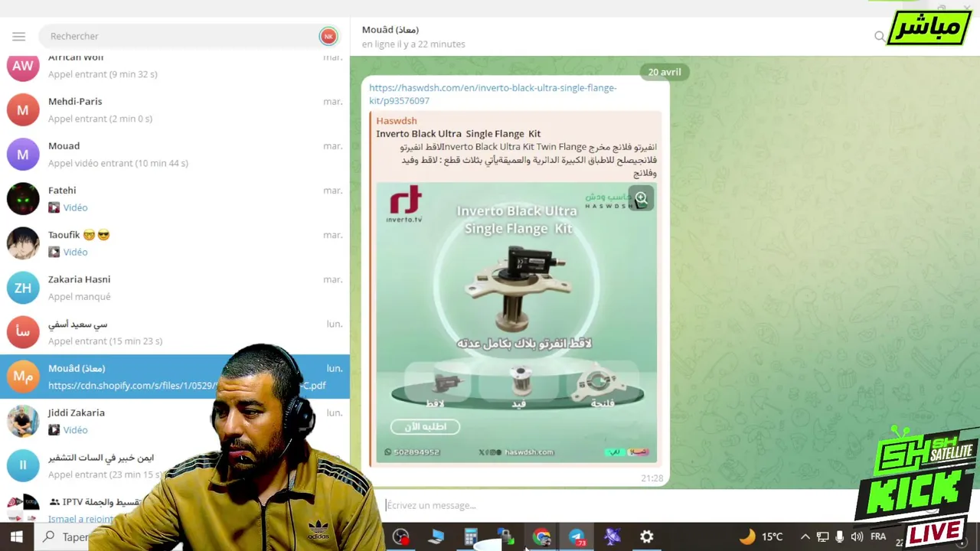
Task: Click Taoufik's Vidéo message preview icon
Action: coord(54,252)
